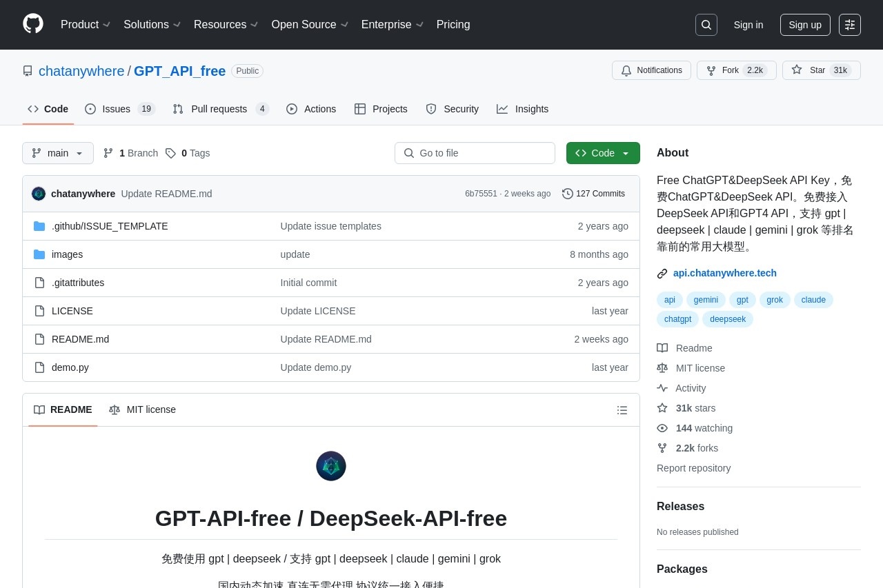This screenshot has height=588, width=883.
Task: Click the tag icon next to 0 Tags
Action: click(170, 153)
